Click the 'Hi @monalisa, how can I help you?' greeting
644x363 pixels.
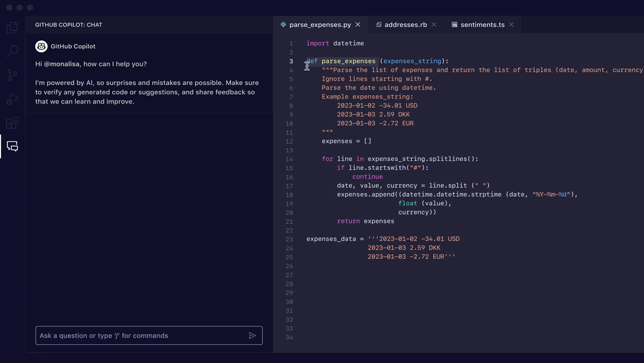point(91,64)
